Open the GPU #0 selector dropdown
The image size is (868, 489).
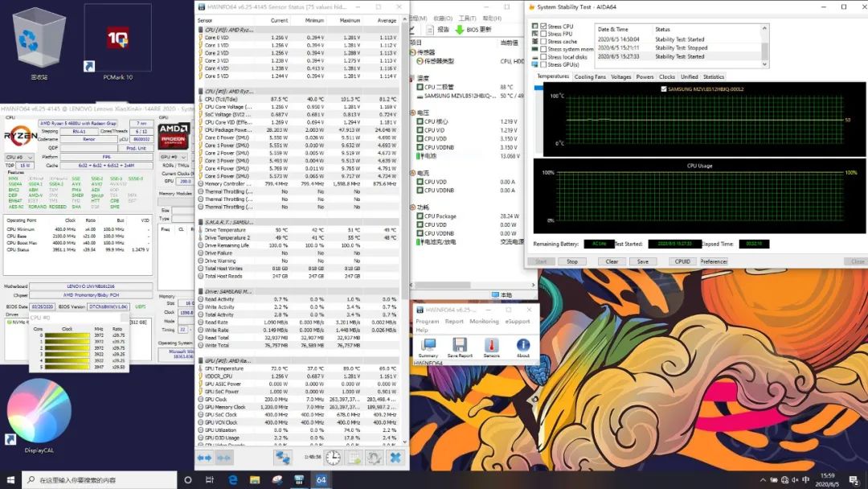pos(174,157)
